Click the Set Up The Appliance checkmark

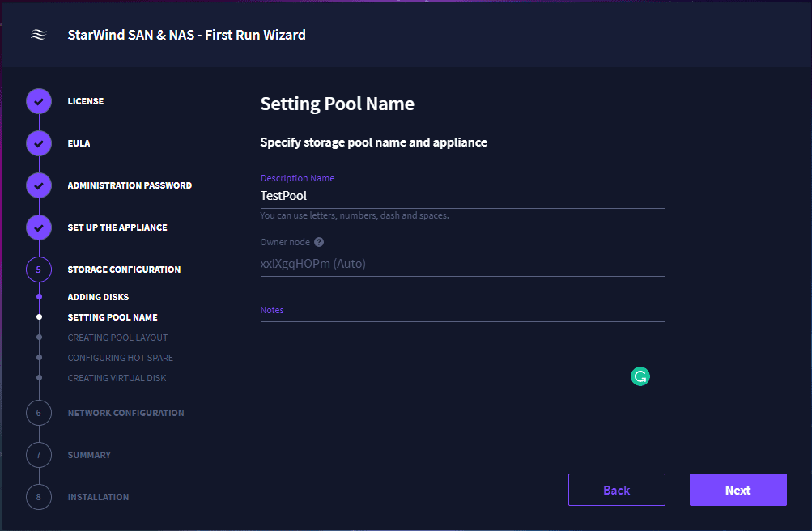coord(39,227)
